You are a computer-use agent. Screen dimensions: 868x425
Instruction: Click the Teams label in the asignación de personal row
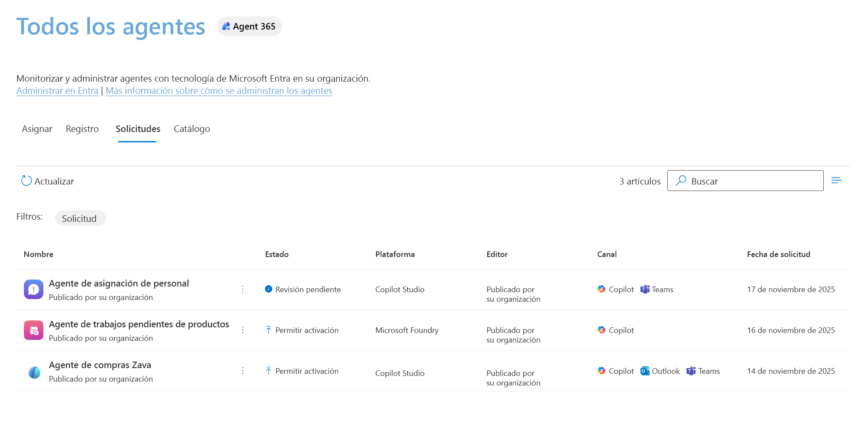click(663, 290)
